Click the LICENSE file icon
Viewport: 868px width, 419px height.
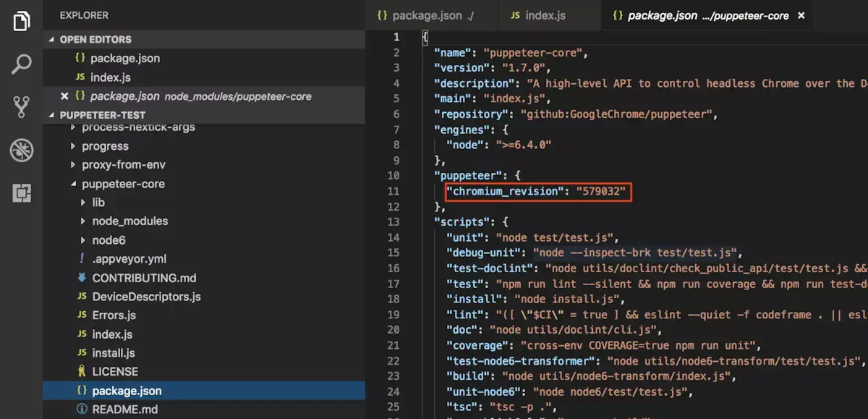82,371
